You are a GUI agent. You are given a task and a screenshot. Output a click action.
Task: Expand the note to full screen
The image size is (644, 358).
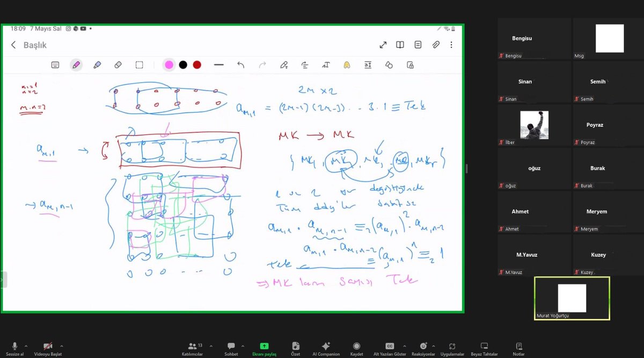pyautogui.click(x=383, y=45)
